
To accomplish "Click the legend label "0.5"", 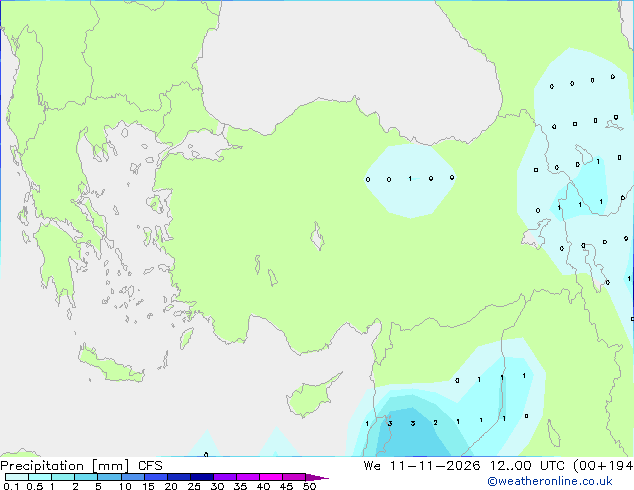I will (35, 486).
